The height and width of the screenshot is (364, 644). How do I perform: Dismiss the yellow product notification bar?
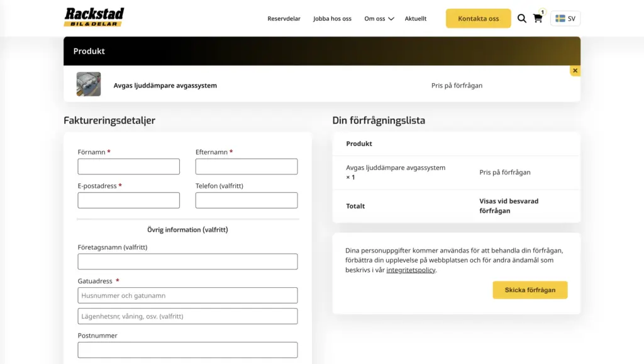tap(575, 70)
